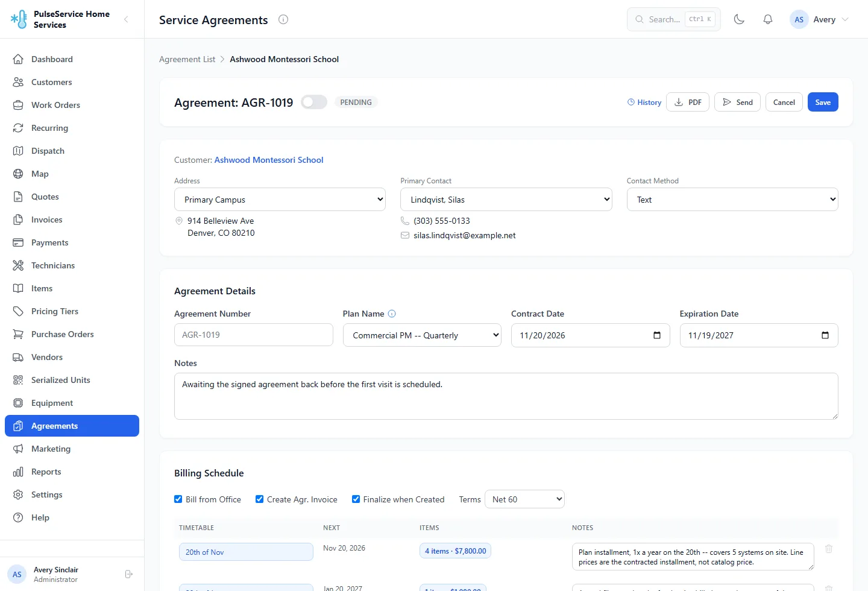
Task: Open Work Orders page
Action: pos(72,105)
